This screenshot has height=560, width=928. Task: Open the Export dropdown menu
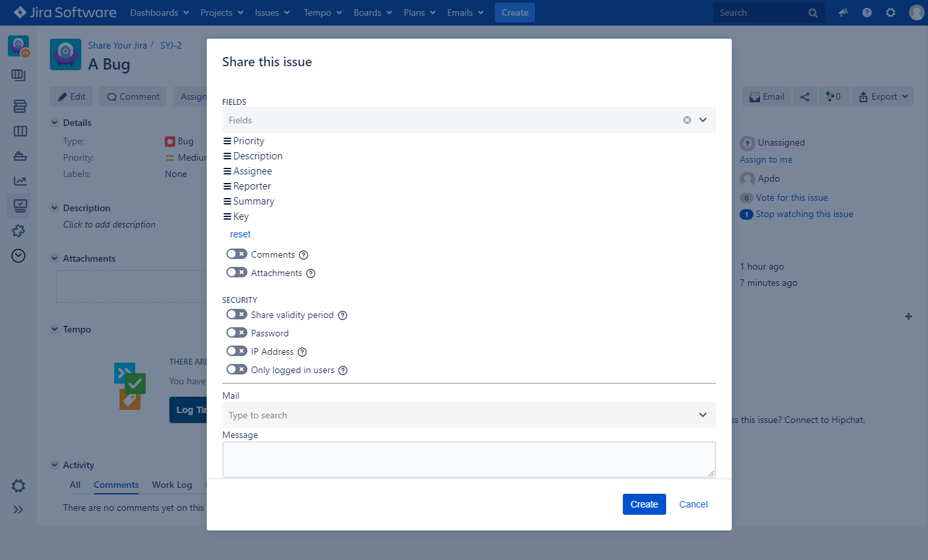(883, 96)
